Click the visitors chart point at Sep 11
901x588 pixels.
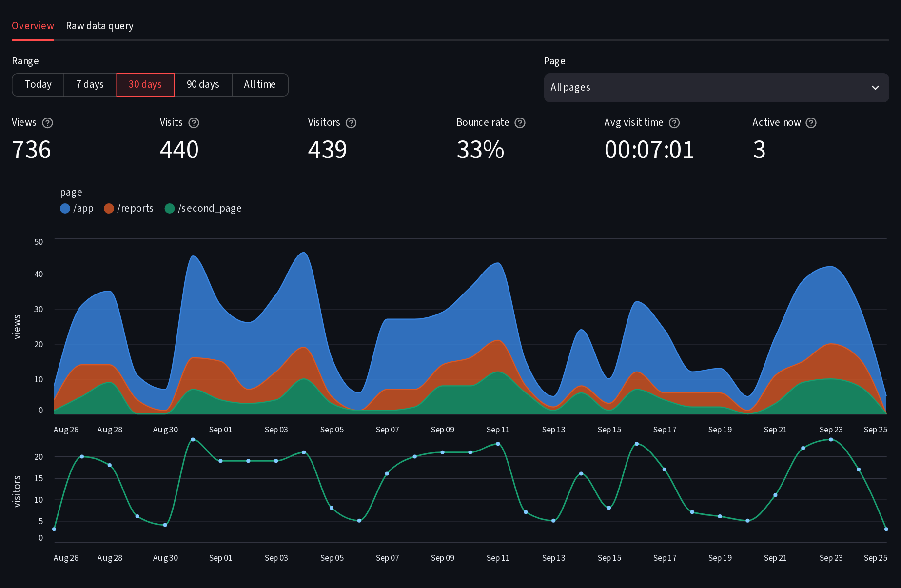click(498, 444)
